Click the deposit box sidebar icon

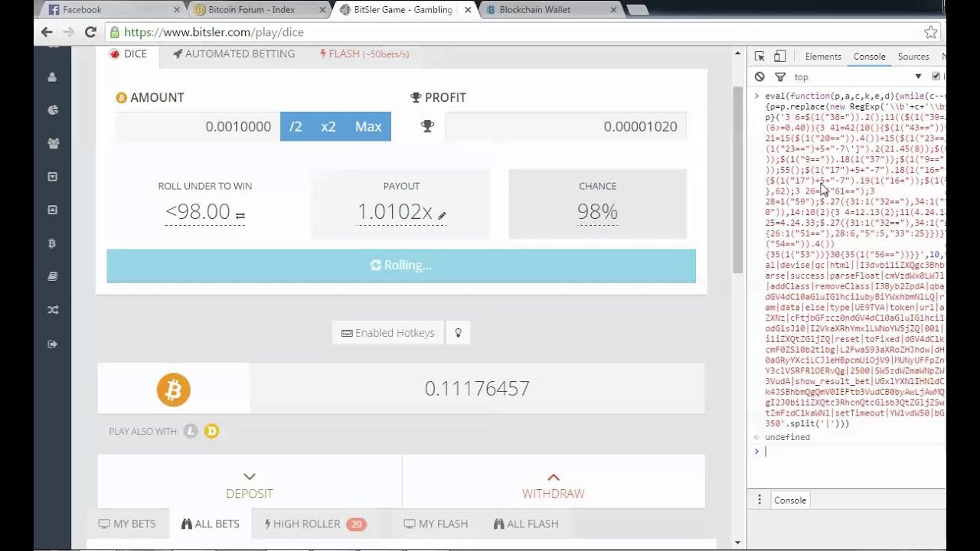(52, 177)
